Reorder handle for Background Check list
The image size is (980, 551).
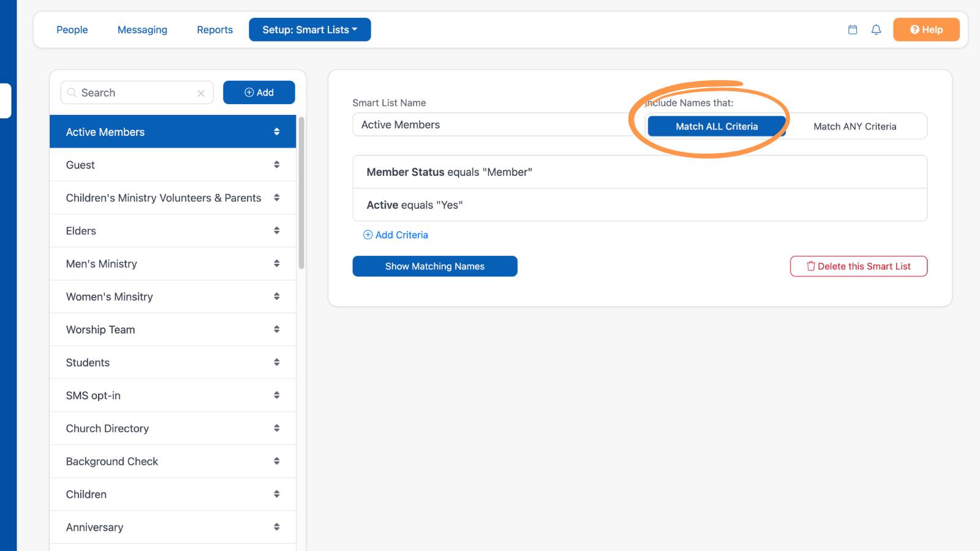coord(277,461)
